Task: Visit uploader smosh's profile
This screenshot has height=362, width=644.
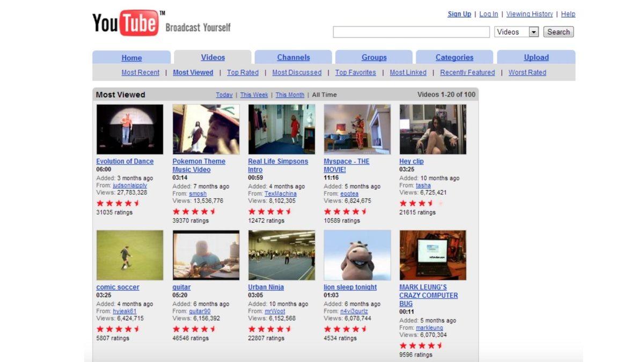Action: click(197, 193)
